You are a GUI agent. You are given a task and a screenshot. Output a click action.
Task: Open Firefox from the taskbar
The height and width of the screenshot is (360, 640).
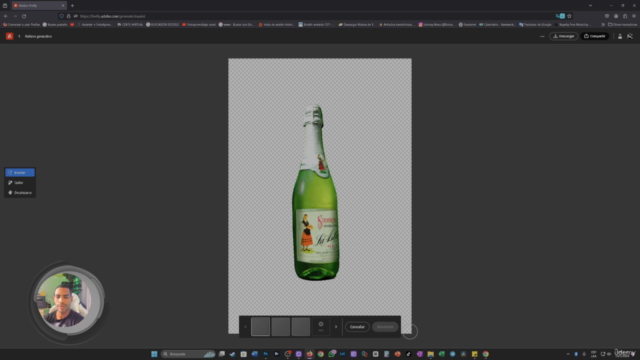point(309,354)
